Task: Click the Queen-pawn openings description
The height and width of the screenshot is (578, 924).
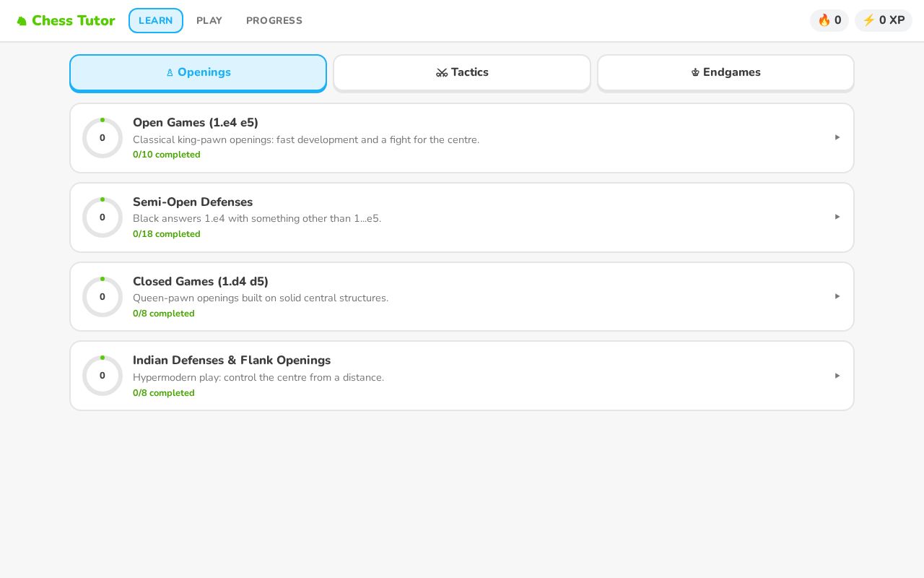Action: (x=261, y=298)
